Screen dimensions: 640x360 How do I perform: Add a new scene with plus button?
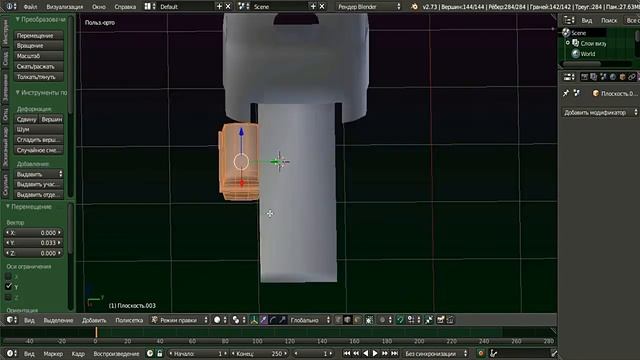click(313, 6)
